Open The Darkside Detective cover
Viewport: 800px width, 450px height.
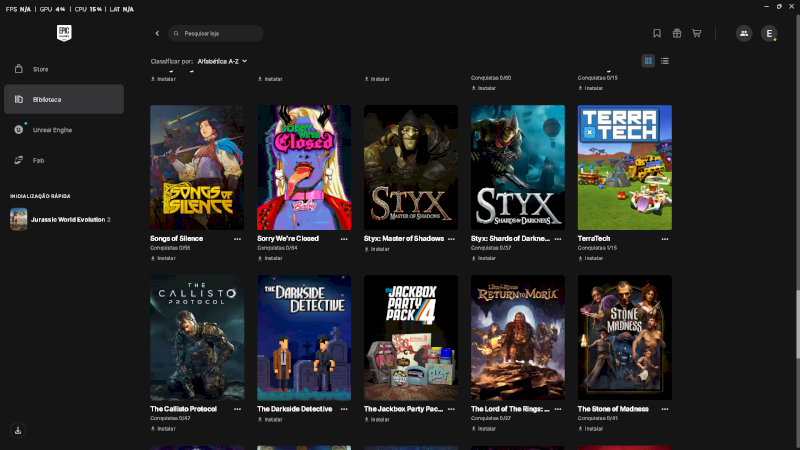[304, 338]
